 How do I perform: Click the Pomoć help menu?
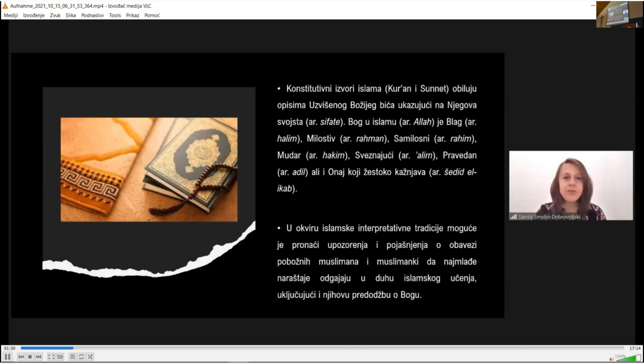click(x=152, y=15)
